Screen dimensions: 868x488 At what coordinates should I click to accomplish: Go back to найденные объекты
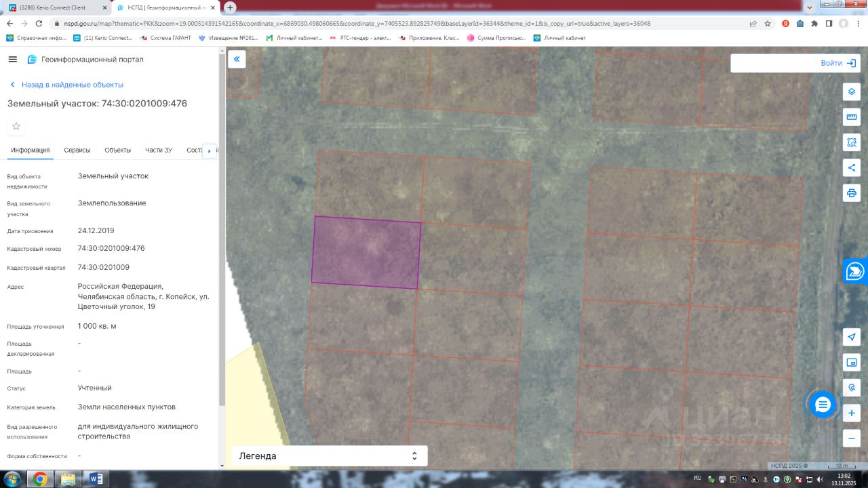(x=66, y=85)
